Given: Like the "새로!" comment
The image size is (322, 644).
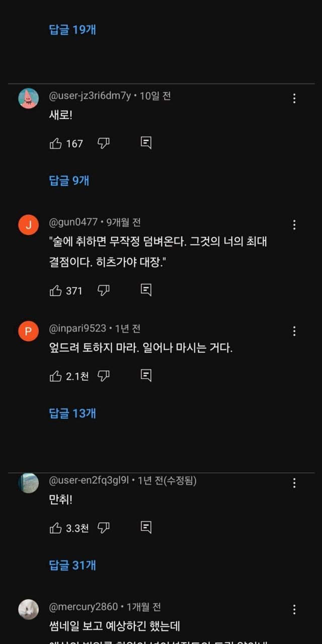Looking at the screenshot, I should (55, 144).
